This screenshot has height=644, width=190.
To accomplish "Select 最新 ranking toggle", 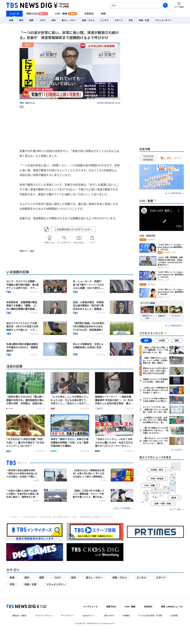I will 146,340.
